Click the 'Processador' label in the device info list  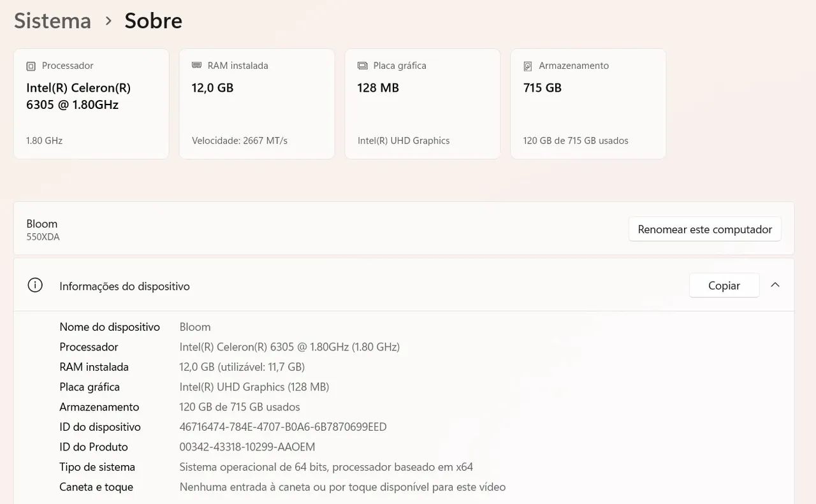(x=89, y=347)
